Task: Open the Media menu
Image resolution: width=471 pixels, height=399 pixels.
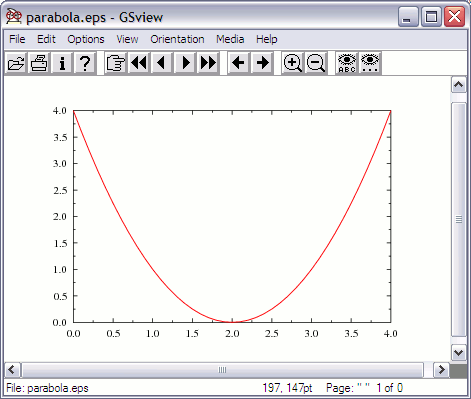Action: (x=230, y=39)
